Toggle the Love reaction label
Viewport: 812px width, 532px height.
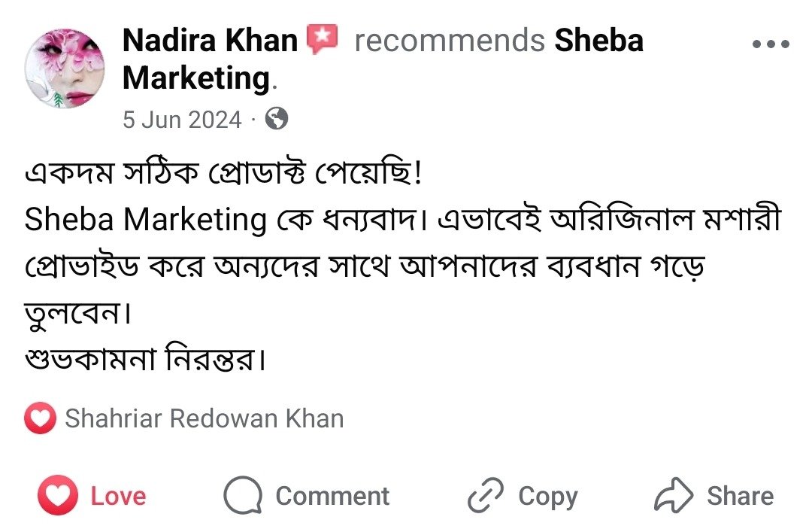(x=119, y=497)
